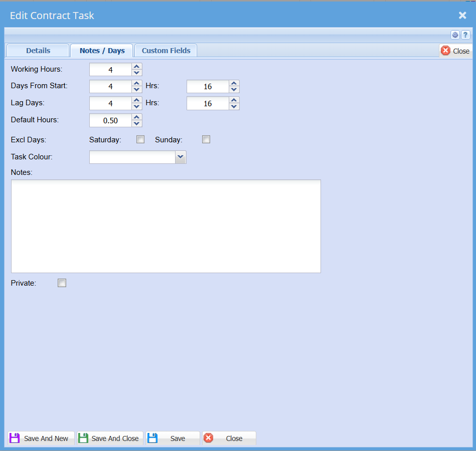Click the blue floppy Save icon
The image size is (476, 451).
pyautogui.click(x=152, y=438)
